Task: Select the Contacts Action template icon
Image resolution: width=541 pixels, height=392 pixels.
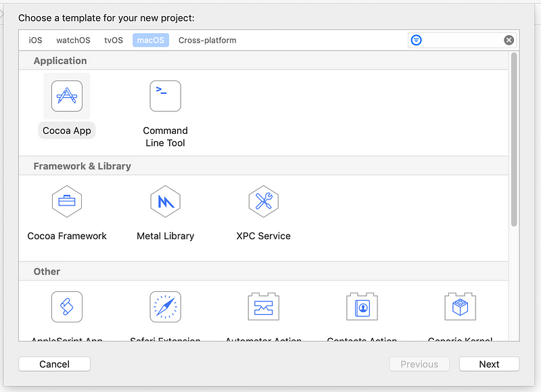Action: [x=362, y=306]
